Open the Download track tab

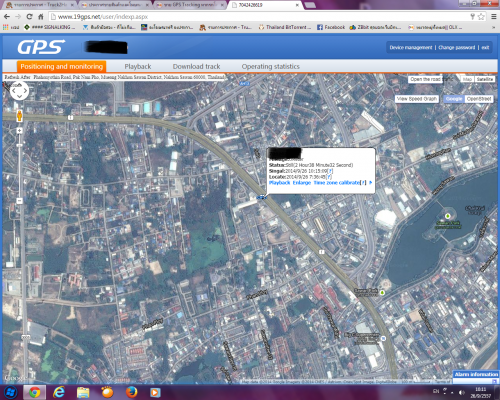coord(196,66)
